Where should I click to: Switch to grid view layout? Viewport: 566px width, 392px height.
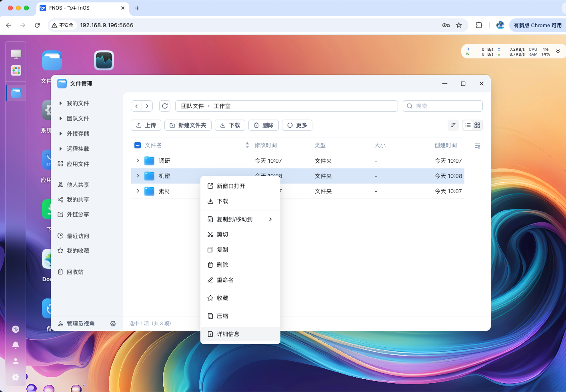tap(477, 125)
